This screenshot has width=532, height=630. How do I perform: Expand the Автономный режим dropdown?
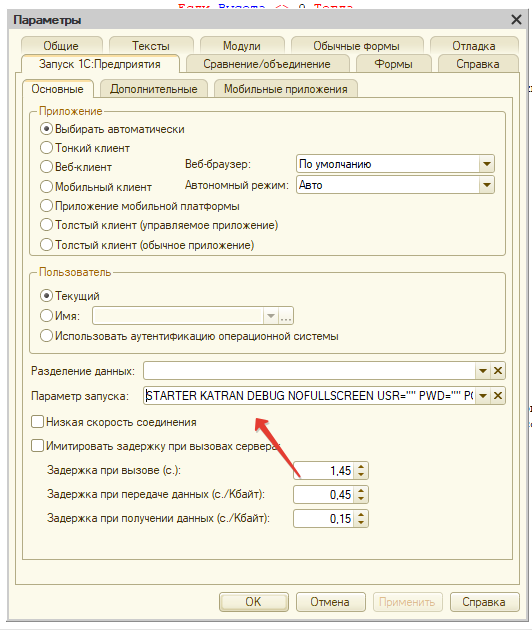(x=487, y=185)
